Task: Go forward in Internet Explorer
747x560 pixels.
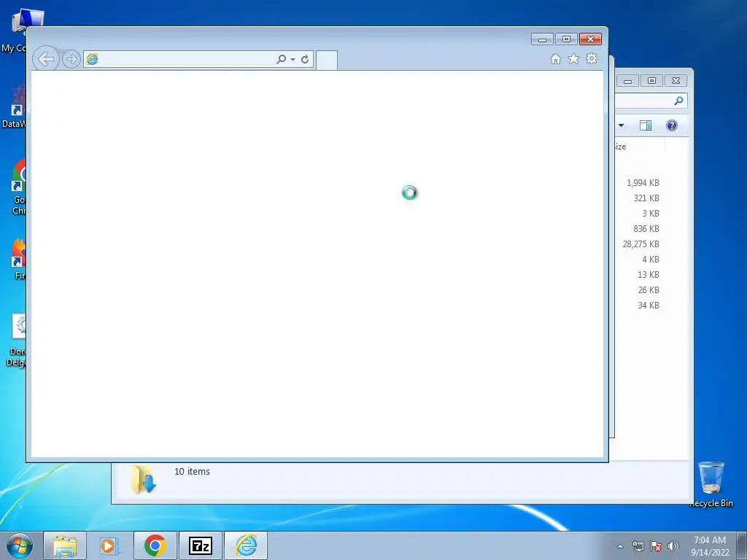Action: [71, 59]
